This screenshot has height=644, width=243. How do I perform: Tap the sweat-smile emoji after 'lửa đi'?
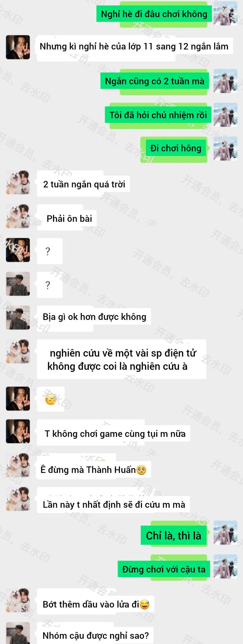tap(145, 605)
